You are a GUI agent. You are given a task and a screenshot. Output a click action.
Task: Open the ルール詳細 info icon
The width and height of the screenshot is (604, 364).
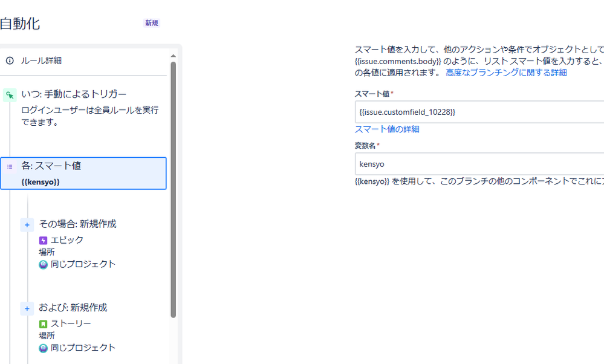[x=10, y=60]
